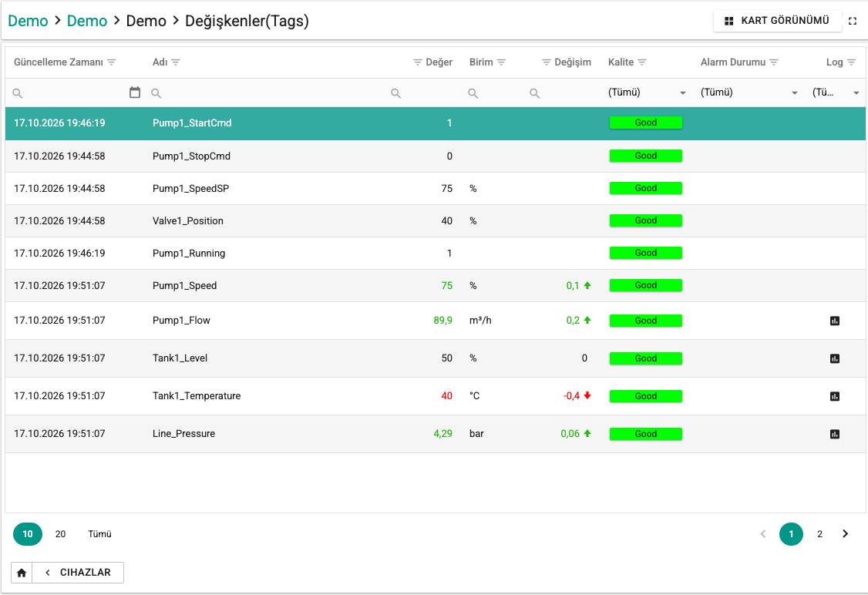868x595 pixels.
Task: Open filter menu for Kalite column
Action: pyautogui.click(x=642, y=62)
